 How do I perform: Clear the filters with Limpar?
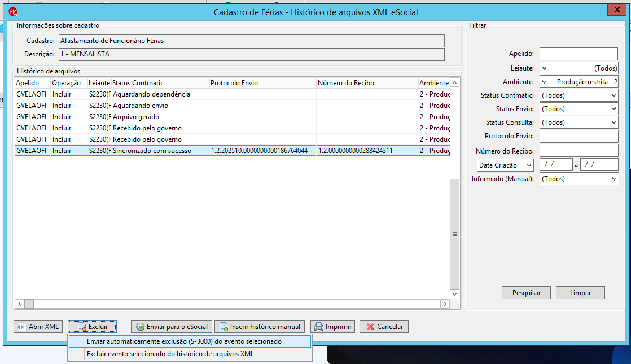pyautogui.click(x=580, y=293)
